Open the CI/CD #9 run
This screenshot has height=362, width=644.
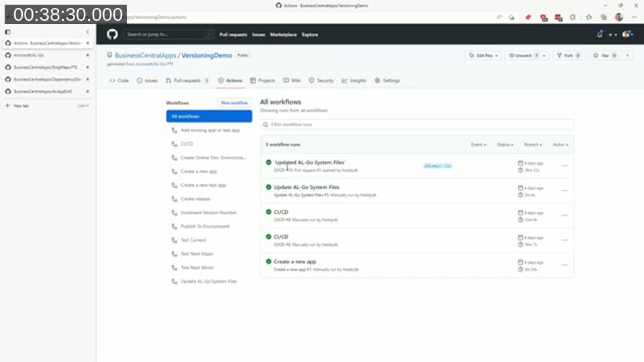pos(281,213)
